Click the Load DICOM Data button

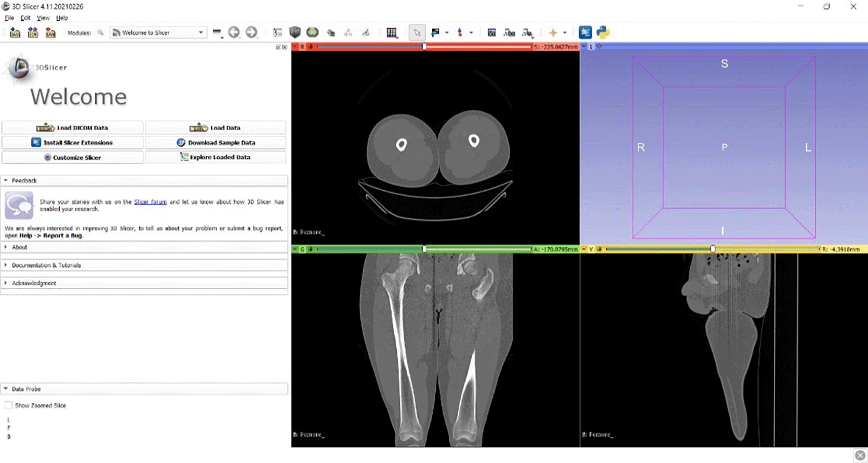(x=72, y=128)
